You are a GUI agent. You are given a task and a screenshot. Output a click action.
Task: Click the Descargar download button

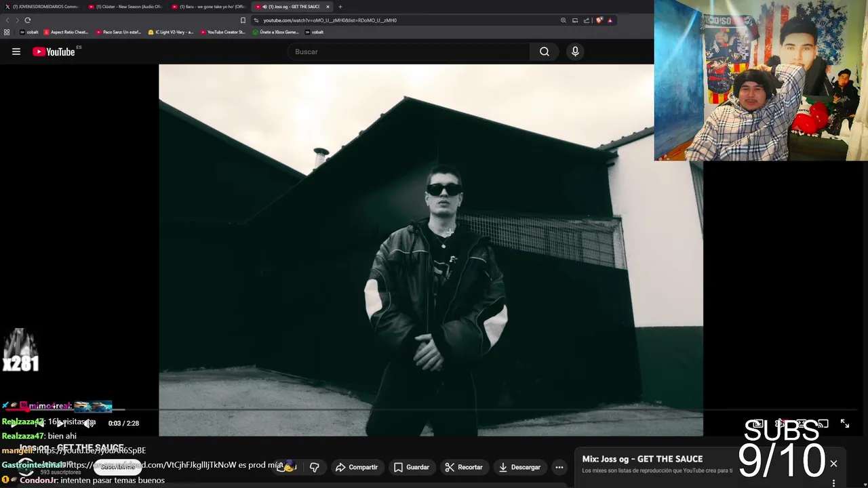(519, 467)
